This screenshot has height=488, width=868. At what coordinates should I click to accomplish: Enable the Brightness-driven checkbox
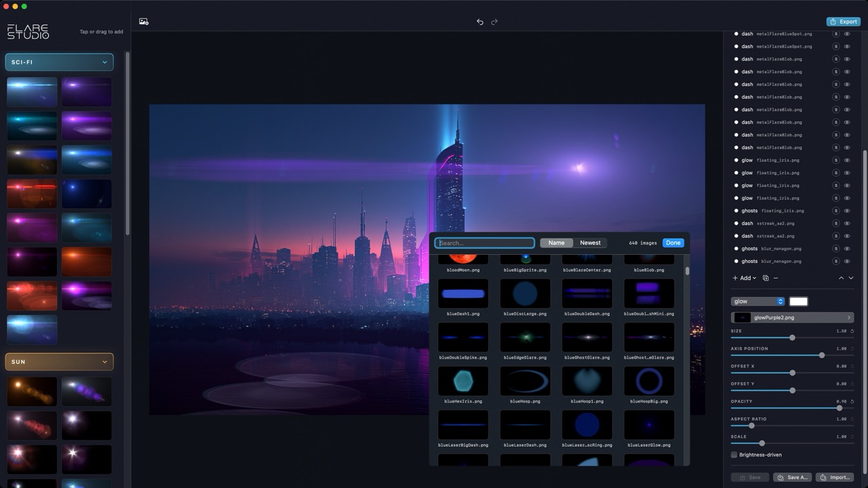tap(734, 455)
